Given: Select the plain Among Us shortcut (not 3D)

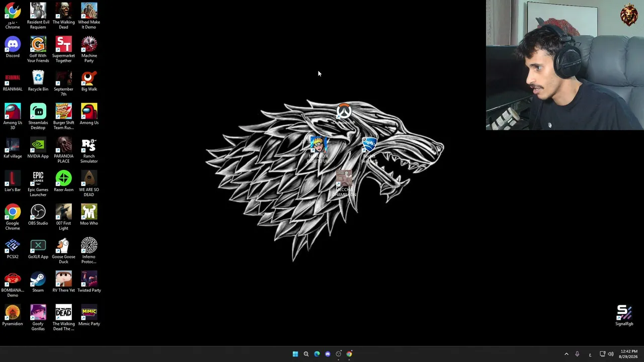Looking at the screenshot, I should click(89, 115).
